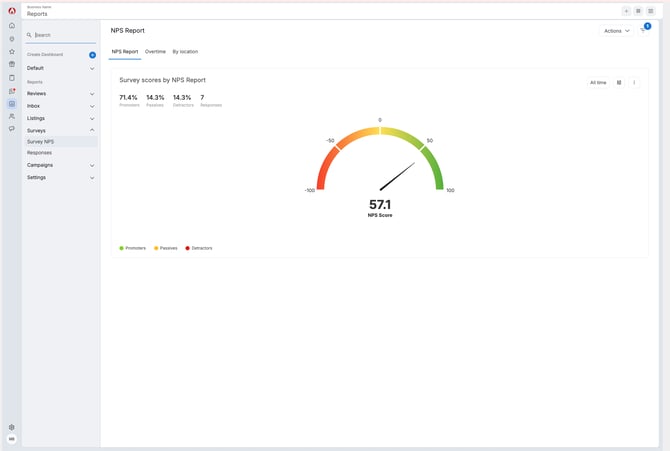The width and height of the screenshot is (670, 451).
Task: Expand the Default dashboard section
Action: [x=60, y=68]
